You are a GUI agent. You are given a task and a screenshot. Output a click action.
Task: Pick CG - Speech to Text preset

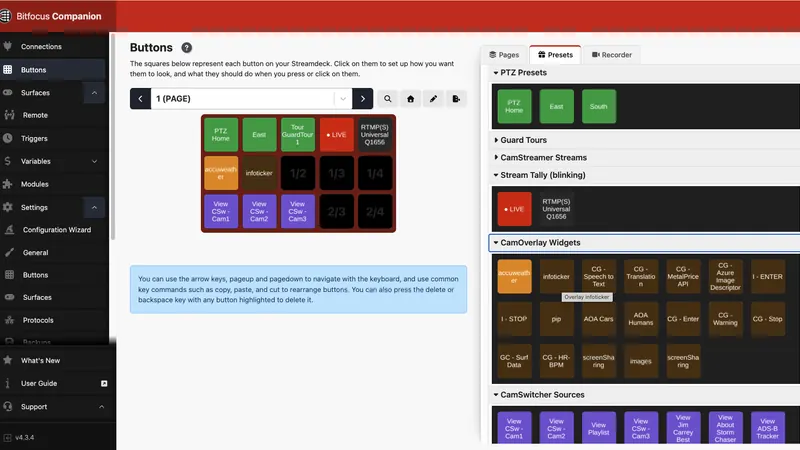[x=598, y=277]
